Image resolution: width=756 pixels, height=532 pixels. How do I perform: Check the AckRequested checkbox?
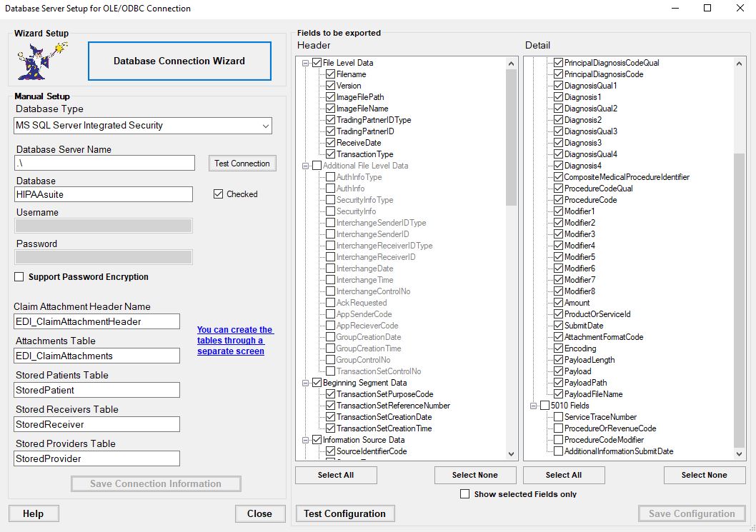[330, 303]
